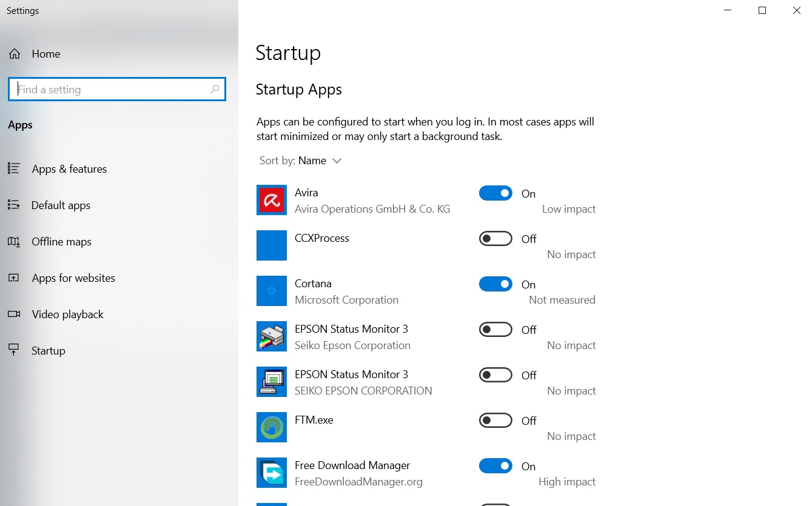This screenshot has height=506, width=812.
Task: Click the Video playback camera icon
Action: [x=14, y=314]
